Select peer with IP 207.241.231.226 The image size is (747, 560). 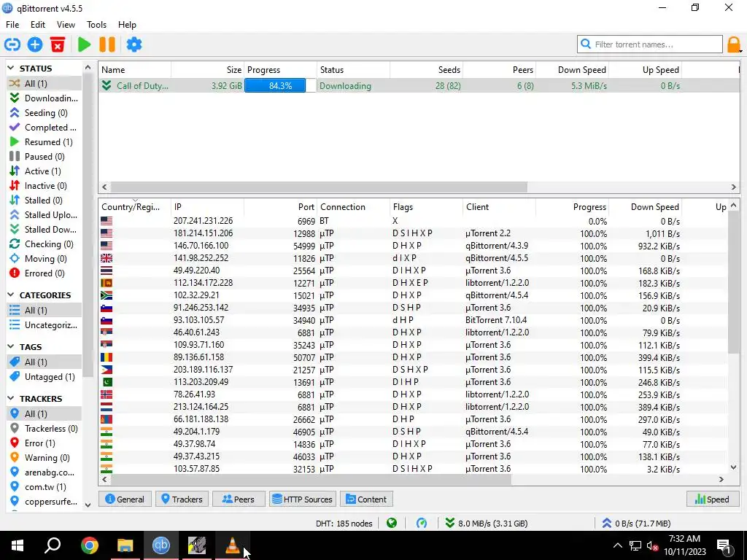[x=413, y=222]
